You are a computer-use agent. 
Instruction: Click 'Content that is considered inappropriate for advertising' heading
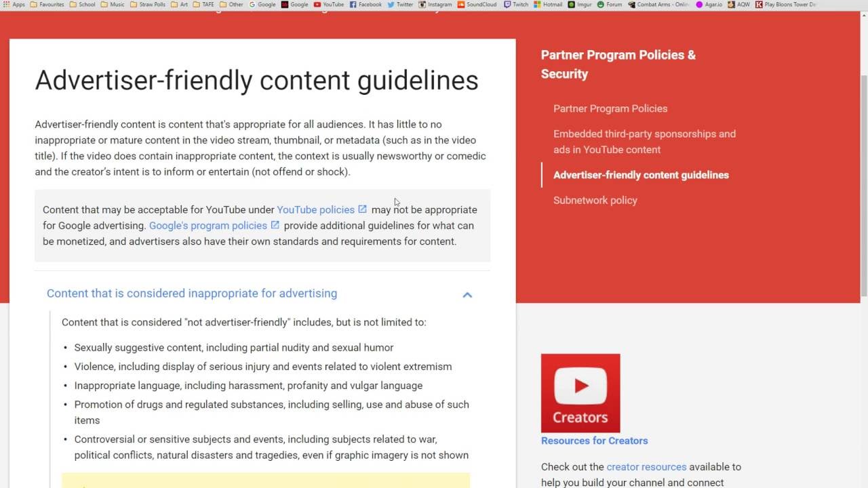192,293
